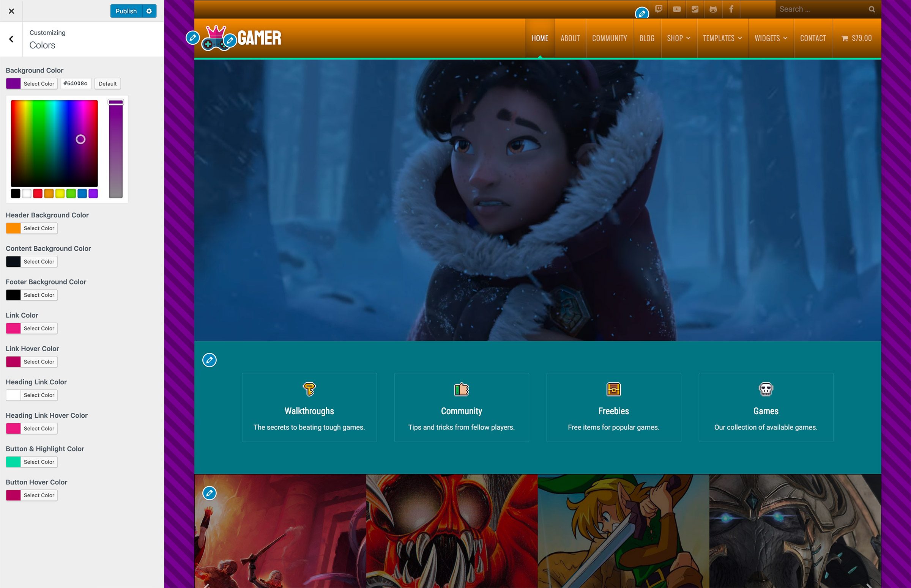Open the Facebook social link icon
911x588 pixels.
tap(731, 9)
